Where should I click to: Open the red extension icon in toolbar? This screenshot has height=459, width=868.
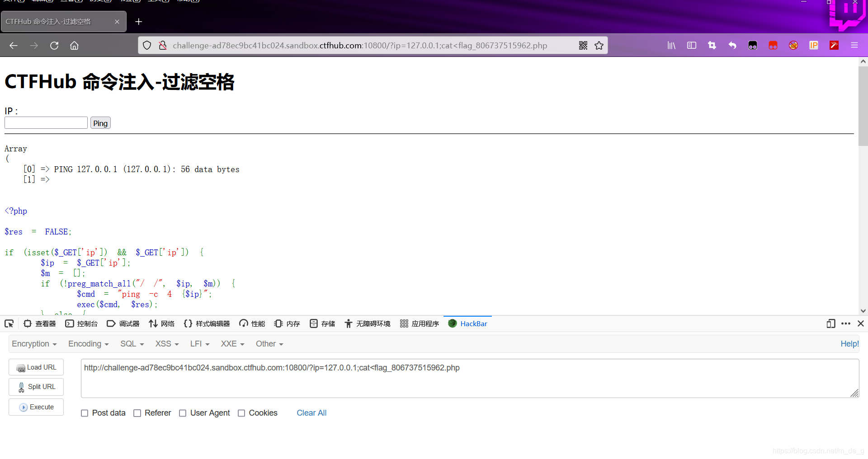(x=773, y=46)
